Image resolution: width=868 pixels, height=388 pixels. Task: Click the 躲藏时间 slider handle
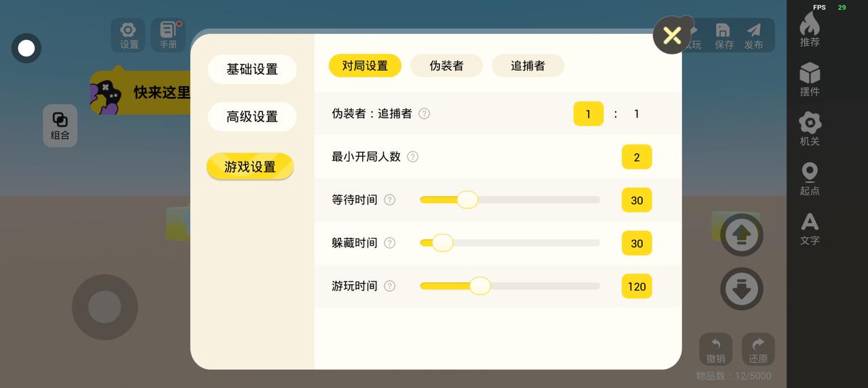tap(443, 243)
